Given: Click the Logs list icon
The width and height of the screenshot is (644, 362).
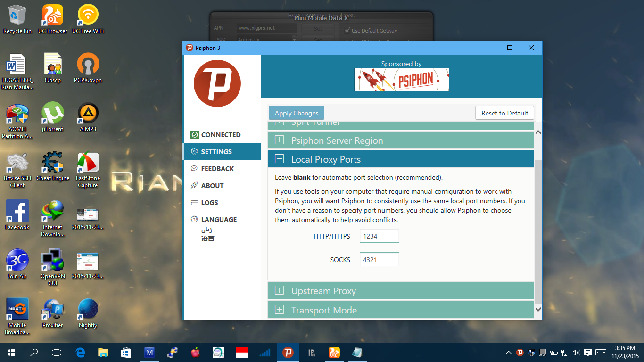Looking at the screenshot, I should tap(194, 203).
